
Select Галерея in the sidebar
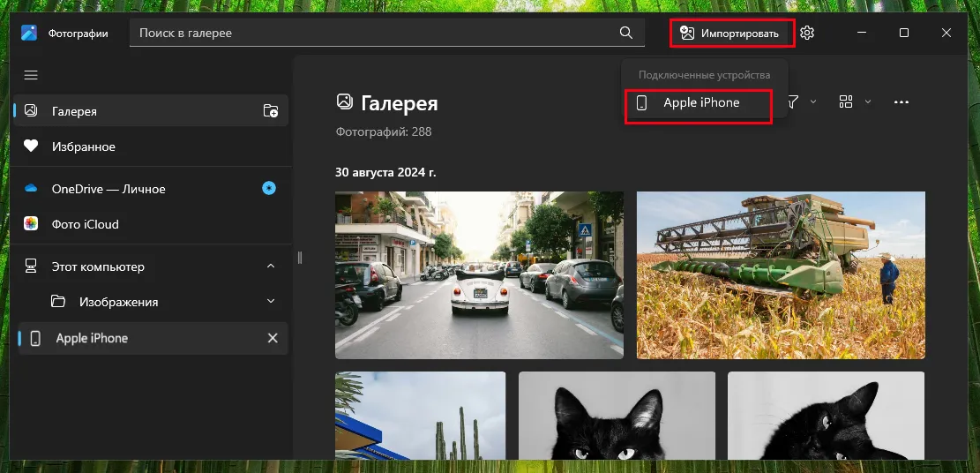(x=74, y=111)
